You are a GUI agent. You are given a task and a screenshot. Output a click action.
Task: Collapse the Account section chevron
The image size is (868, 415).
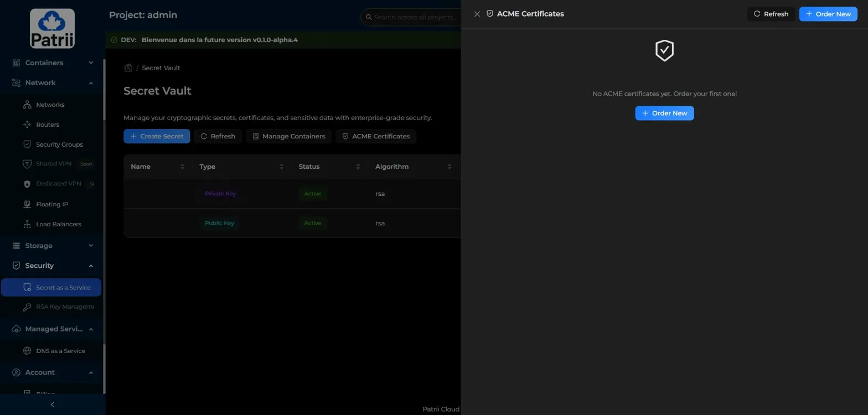[91, 372]
